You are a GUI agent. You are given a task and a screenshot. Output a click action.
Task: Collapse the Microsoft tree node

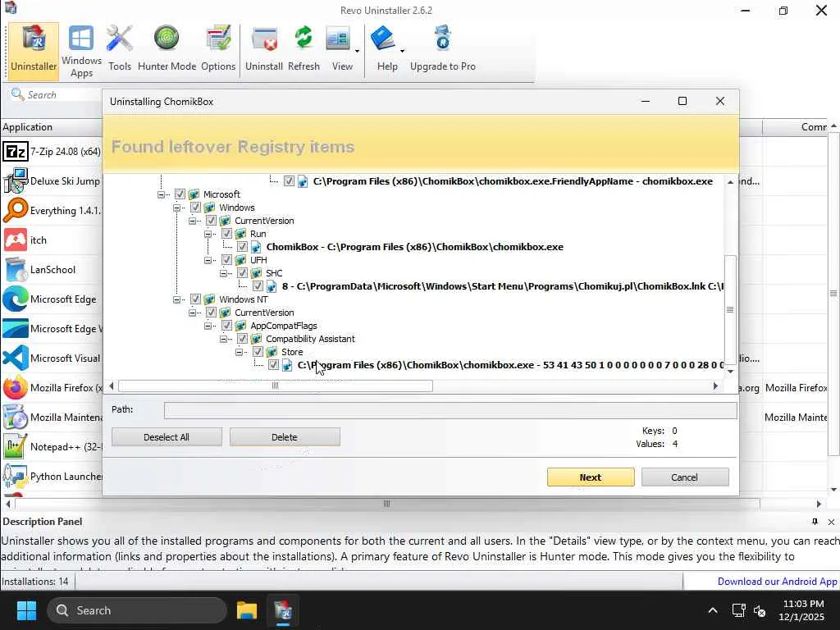click(x=161, y=194)
